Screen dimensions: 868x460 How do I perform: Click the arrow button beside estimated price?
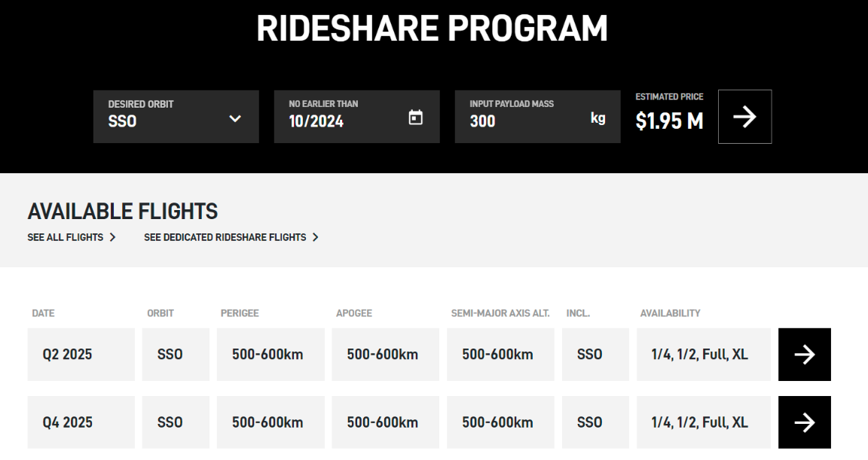click(x=744, y=117)
